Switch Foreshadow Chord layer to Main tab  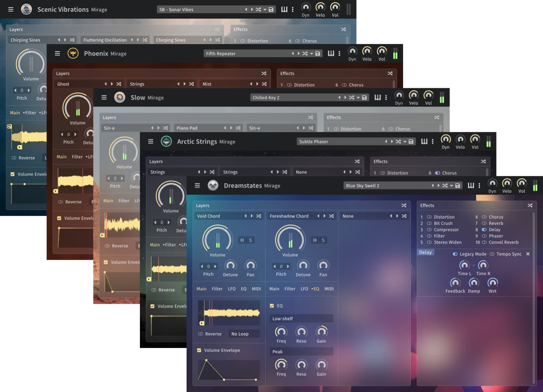point(274,289)
